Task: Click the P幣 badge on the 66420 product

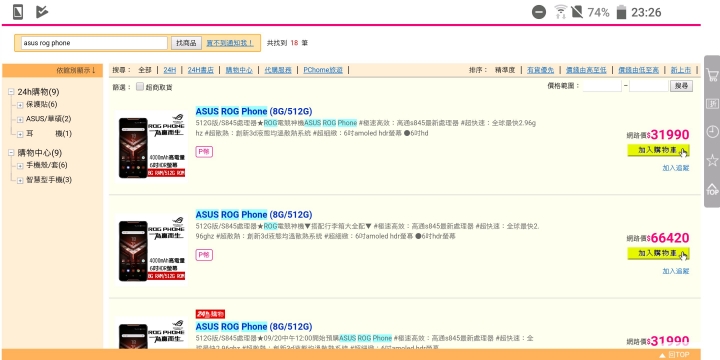Action: 204,255
